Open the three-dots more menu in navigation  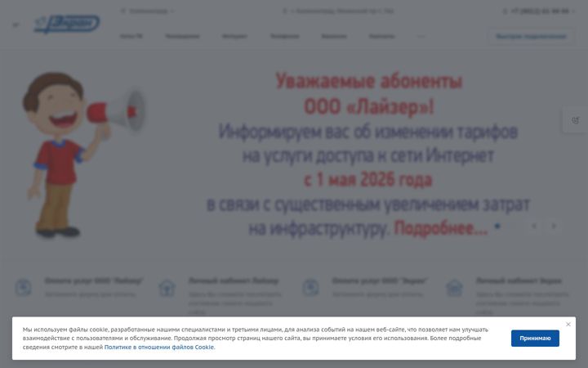pyautogui.click(x=421, y=37)
